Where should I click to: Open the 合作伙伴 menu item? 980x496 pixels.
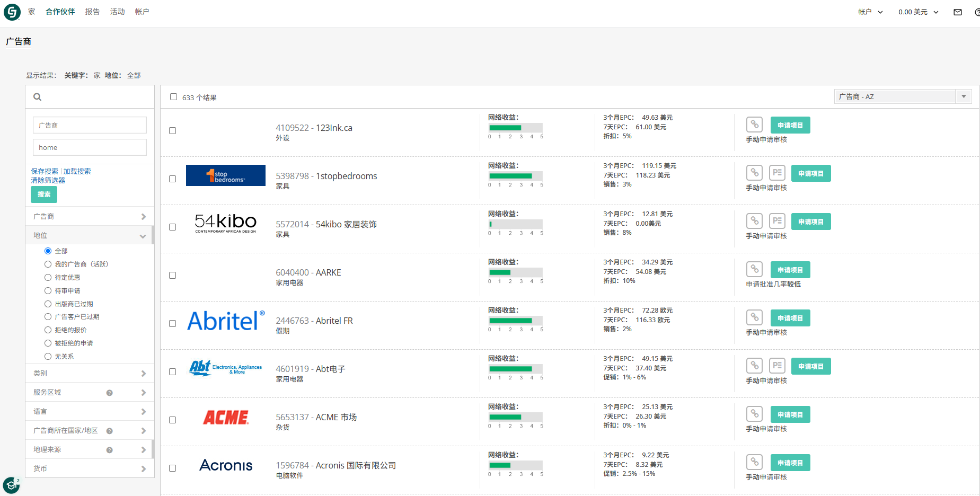tap(60, 12)
